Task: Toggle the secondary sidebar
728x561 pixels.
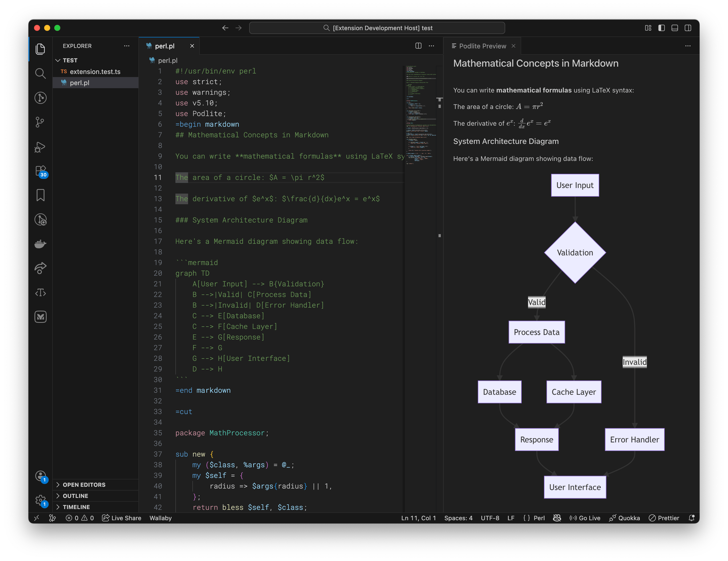Action: [688, 28]
